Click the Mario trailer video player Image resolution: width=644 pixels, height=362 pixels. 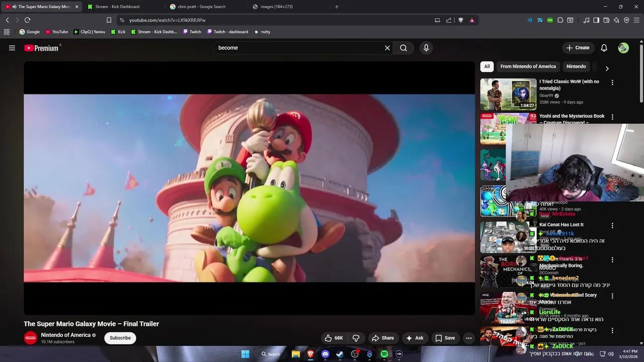pyautogui.click(x=249, y=188)
